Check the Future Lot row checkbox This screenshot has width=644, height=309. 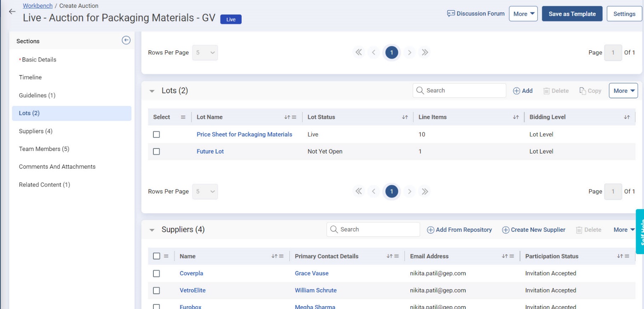coord(156,151)
